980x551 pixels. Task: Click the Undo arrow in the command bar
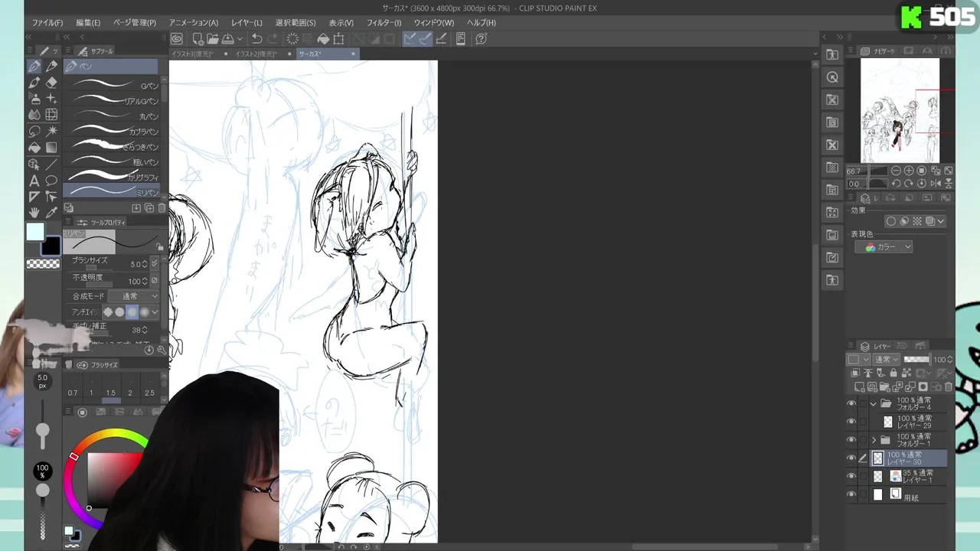[x=257, y=39]
